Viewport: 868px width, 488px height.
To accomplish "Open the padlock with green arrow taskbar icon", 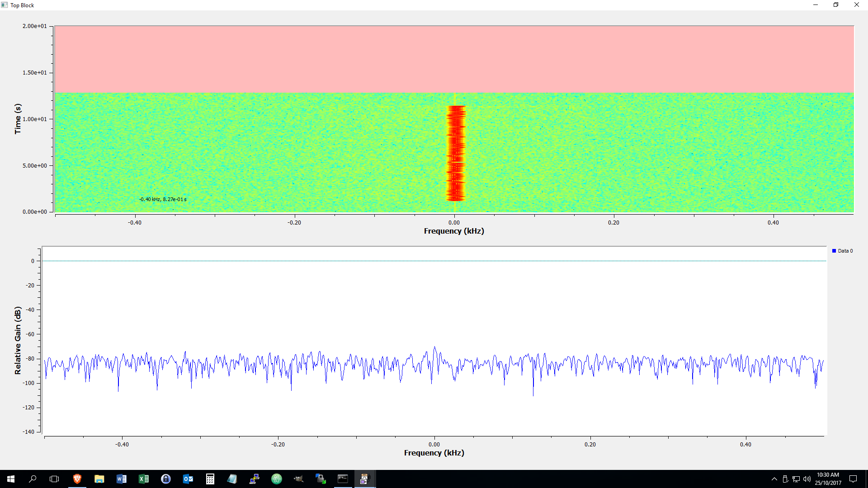I will (x=321, y=479).
